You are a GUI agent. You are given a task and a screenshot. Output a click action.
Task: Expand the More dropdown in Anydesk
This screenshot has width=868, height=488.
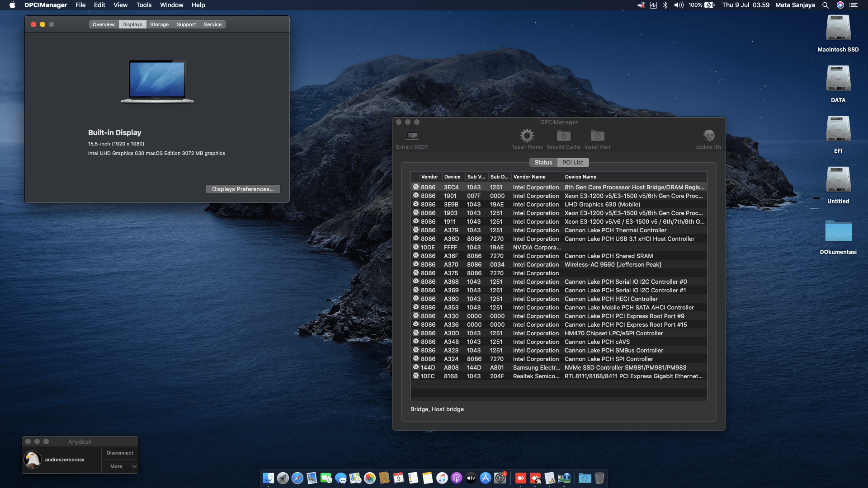(x=120, y=466)
